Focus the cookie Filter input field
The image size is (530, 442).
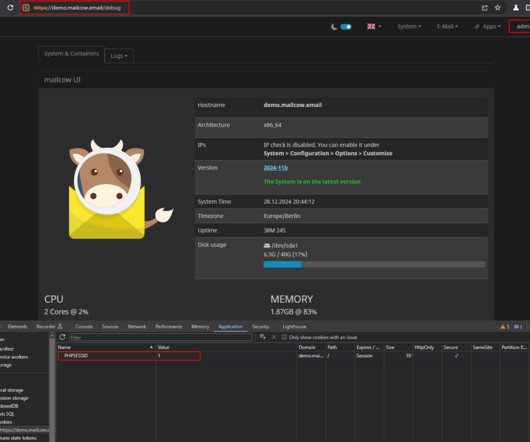click(161, 337)
